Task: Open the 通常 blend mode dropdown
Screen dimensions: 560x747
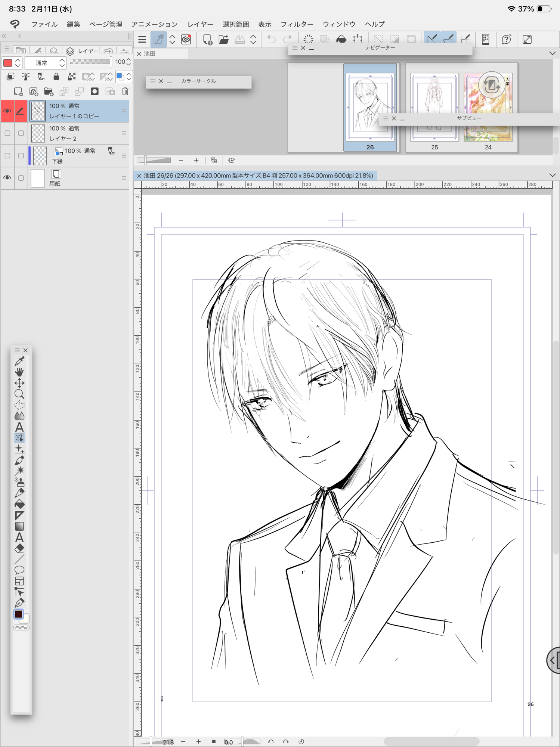Action: tap(45, 63)
